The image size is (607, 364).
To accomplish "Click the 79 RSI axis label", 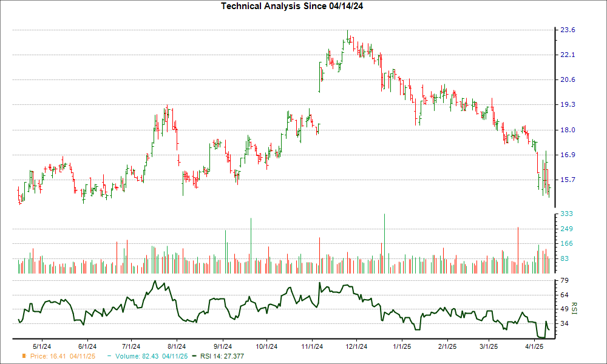I will tap(564, 280).
